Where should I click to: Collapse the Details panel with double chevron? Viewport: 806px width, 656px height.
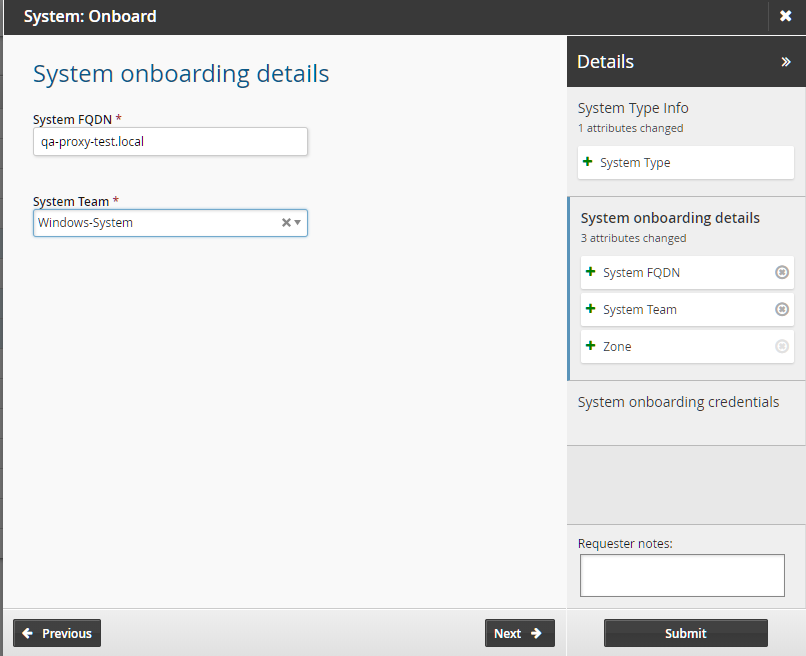[x=786, y=62]
